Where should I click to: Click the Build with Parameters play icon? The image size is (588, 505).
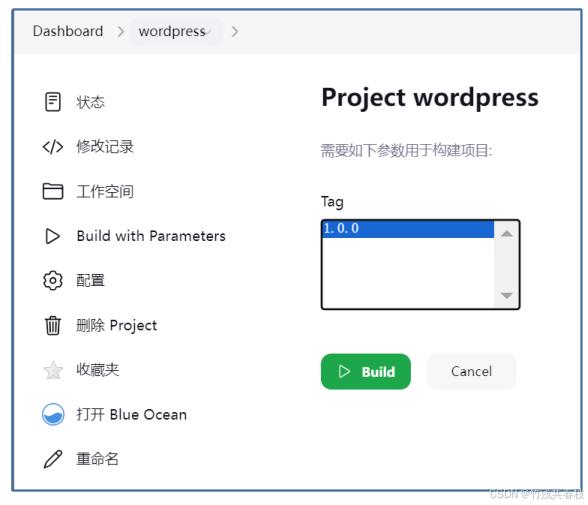(x=52, y=236)
